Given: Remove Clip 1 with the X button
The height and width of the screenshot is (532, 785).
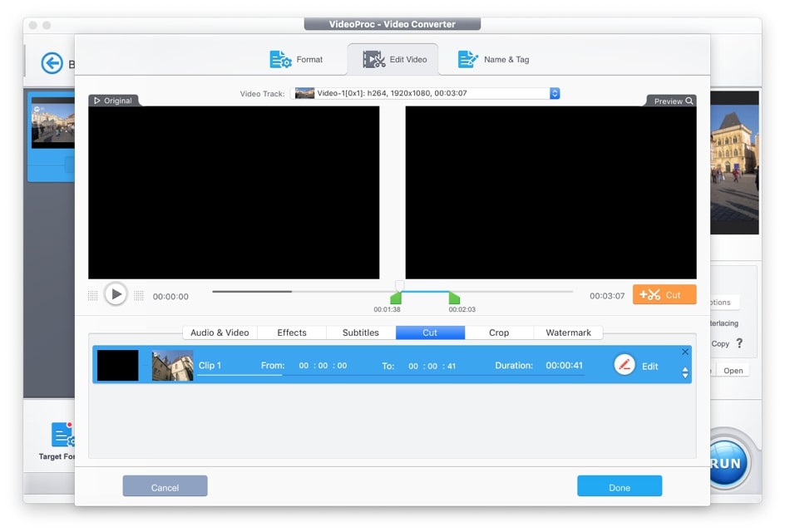Looking at the screenshot, I should click(x=685, y=352).
